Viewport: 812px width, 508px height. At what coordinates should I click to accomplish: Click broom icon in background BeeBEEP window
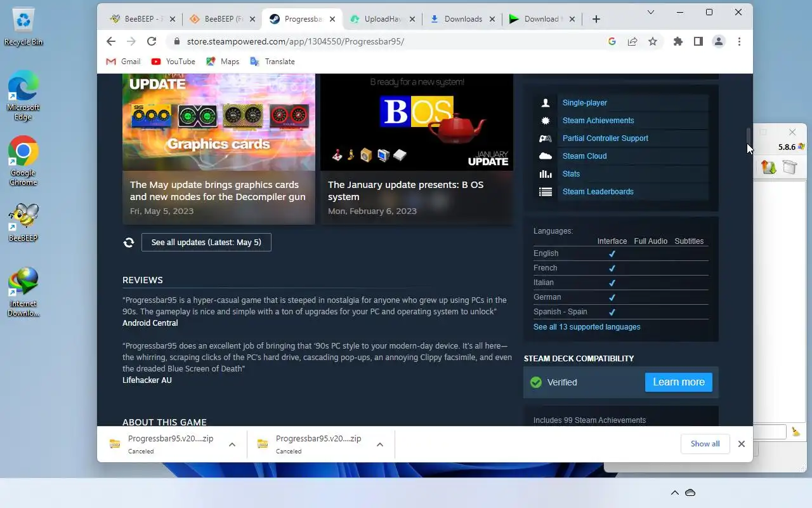pos(796,432)
